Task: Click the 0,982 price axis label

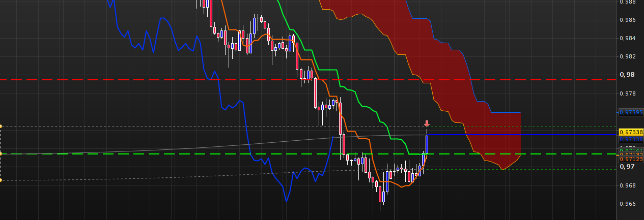Action: pyautogui.click(x=628, y=56)
